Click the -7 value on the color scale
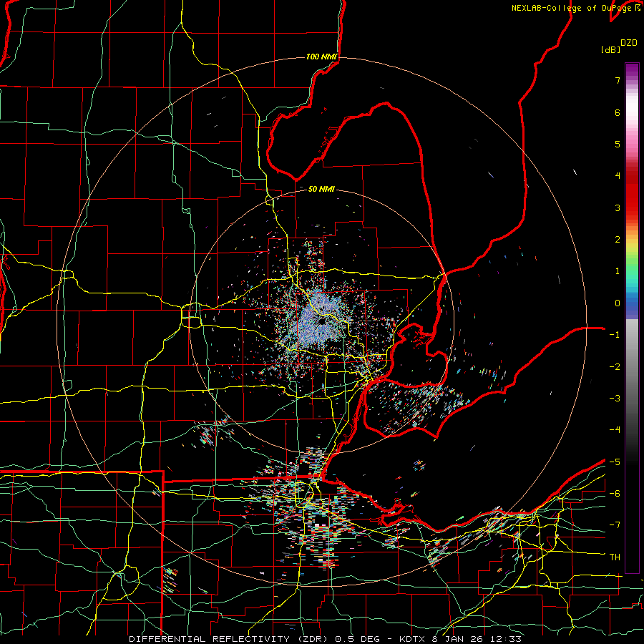The width and height of the screenshot is (644, 644). (615, 525)
